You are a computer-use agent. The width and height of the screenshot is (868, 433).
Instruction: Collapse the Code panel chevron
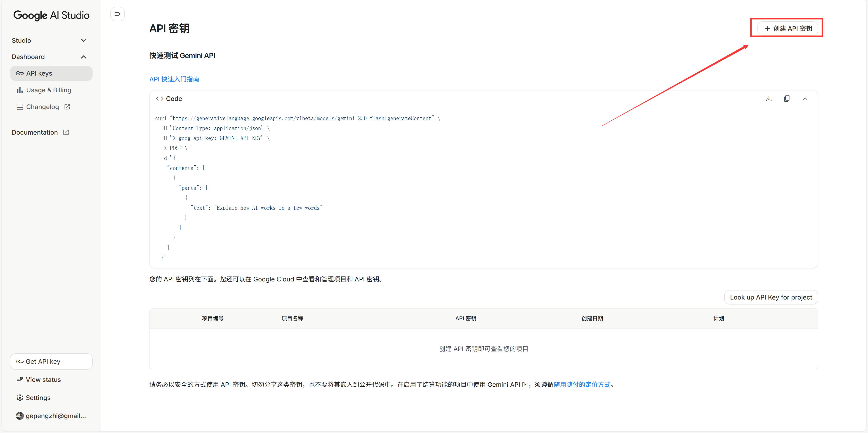click(805, 99)
